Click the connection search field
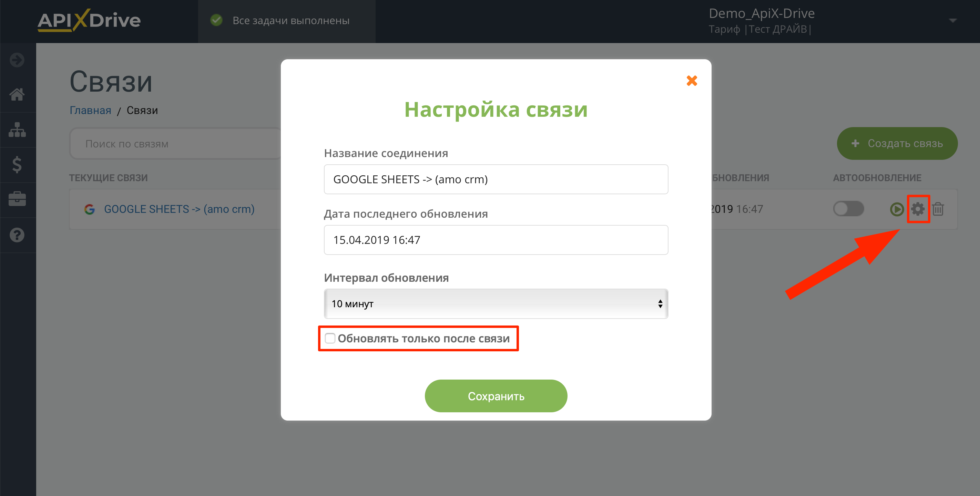This screenshot has height=496, width=980. tap(176, 143)
